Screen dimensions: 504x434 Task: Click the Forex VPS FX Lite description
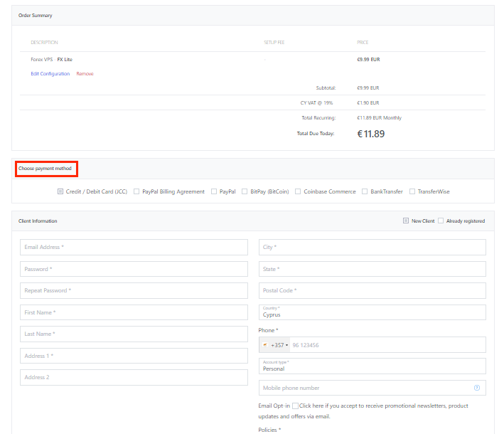(51, 60)
